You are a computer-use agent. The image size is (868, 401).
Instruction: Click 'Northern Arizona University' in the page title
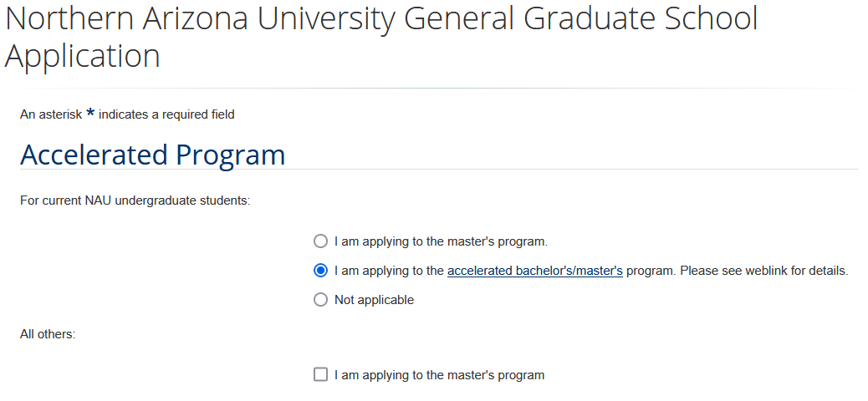[199, 20]
